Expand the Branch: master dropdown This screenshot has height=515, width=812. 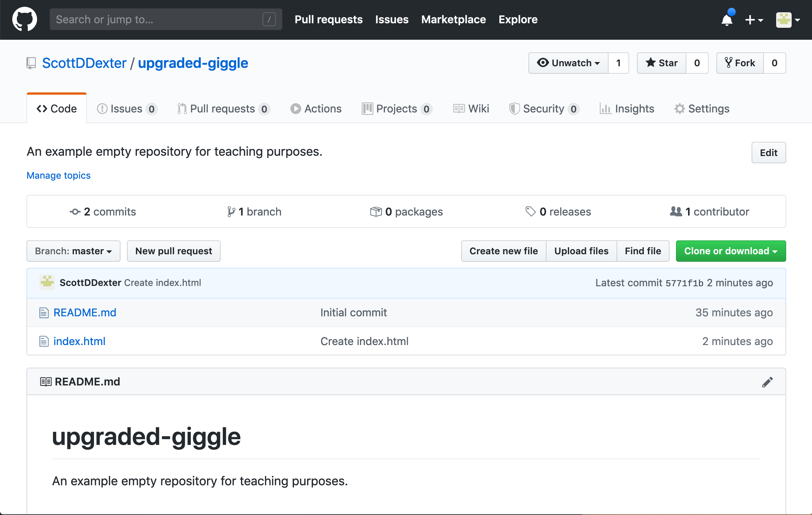tap(74, 251)
